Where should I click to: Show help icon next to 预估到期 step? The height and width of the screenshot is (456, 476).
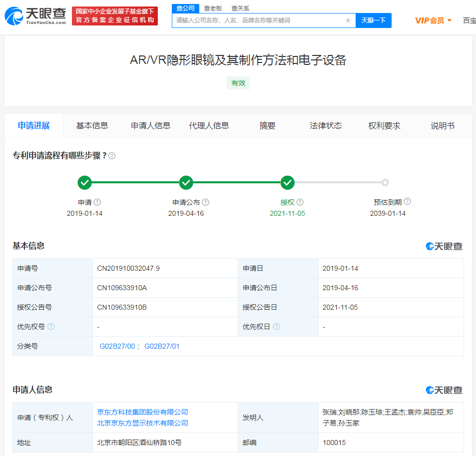tap(408, 201)
